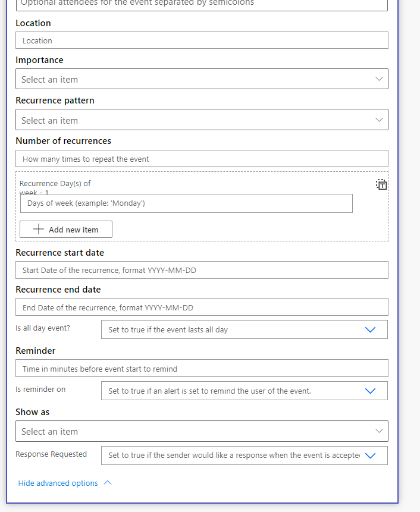This screenshot has width=420, height=512.
Task: Click the up chevron beside Hide advanced options
Action: (108, 483)
